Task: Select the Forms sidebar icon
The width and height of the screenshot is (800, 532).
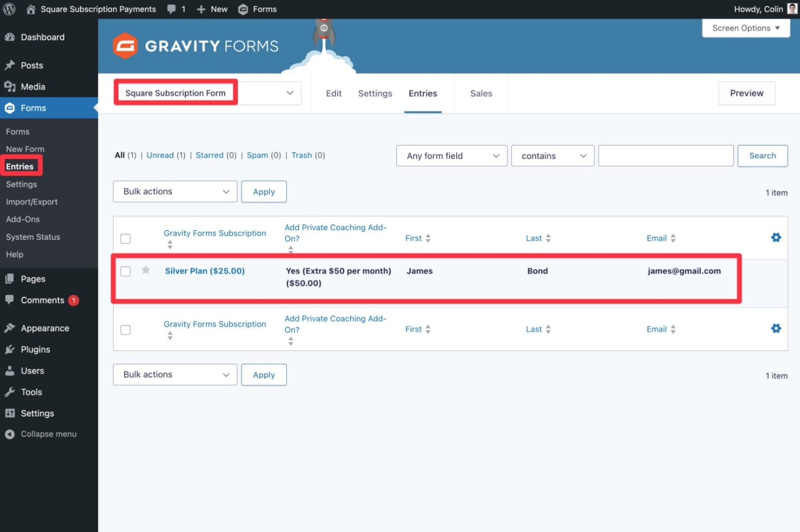Action: click(x=10, y=108)
